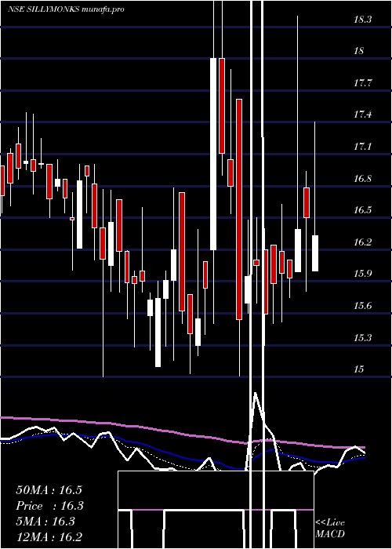Select the 15 price axis label
Screen dimensions: 392x549
[x=359, y=369]
